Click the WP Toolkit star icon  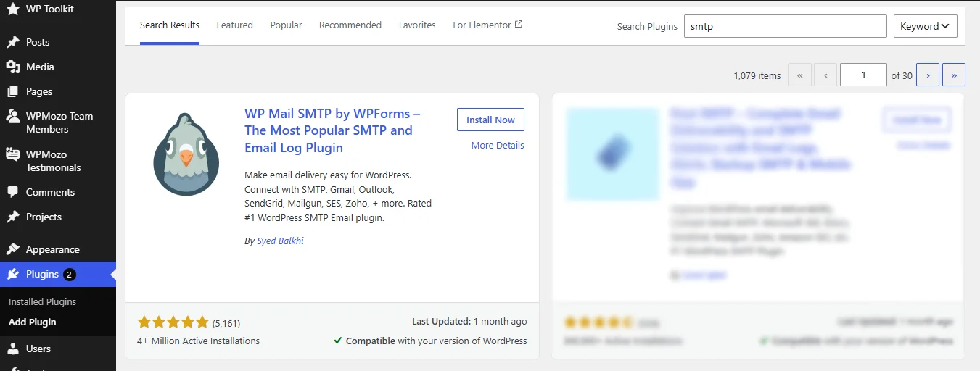coord(13,9)
